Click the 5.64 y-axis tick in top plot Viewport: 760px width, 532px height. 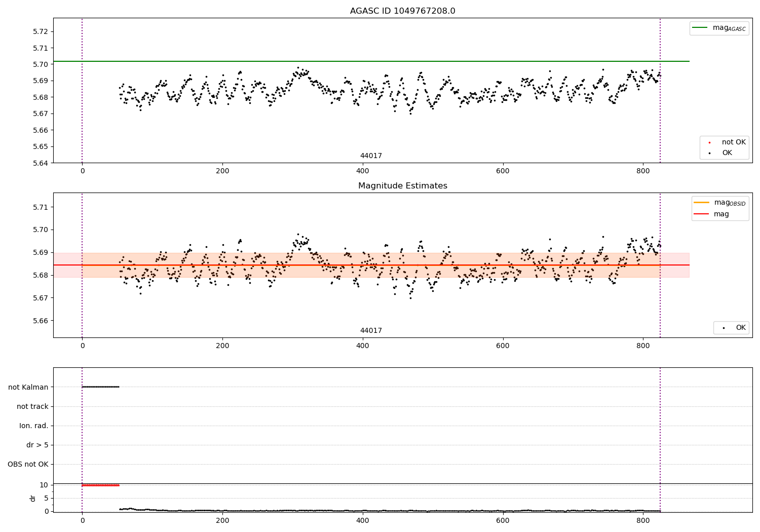[x=41, y=163]
